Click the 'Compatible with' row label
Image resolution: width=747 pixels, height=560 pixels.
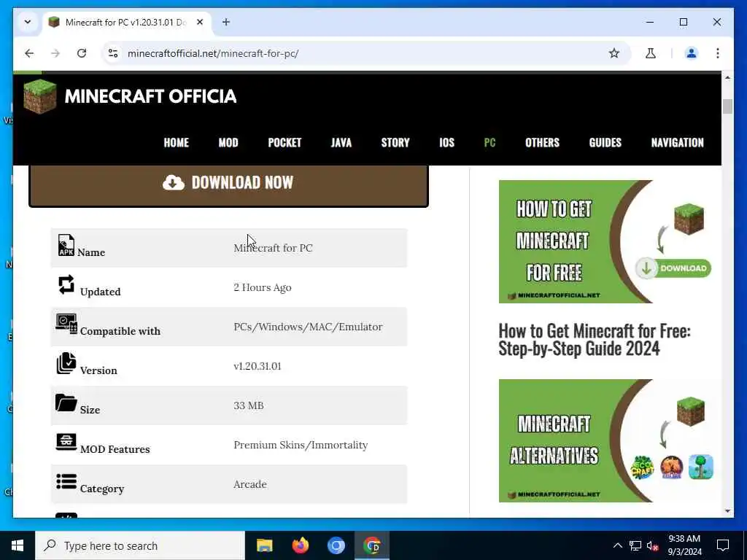pyautogui.click(x=120, y=331)
